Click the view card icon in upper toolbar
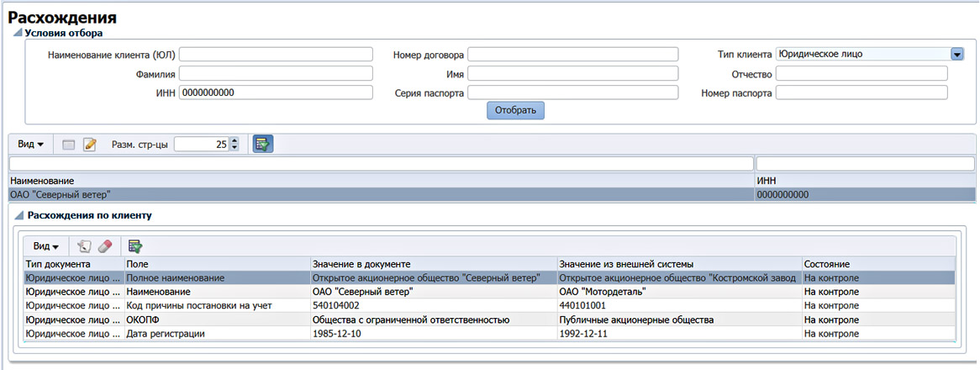Screen dimensions: 980x370 tap(69, 145)
